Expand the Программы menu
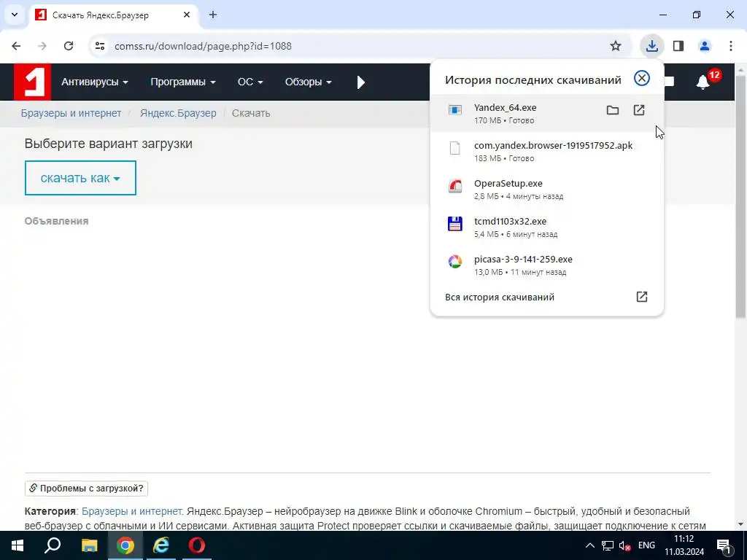This screenshot has height=560, width=747. click(183, 82)
